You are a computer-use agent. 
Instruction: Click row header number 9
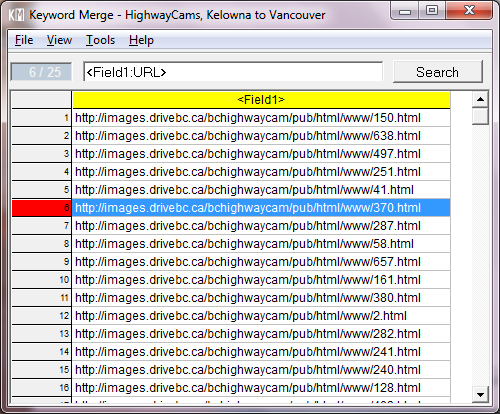(x=42, y=262)
